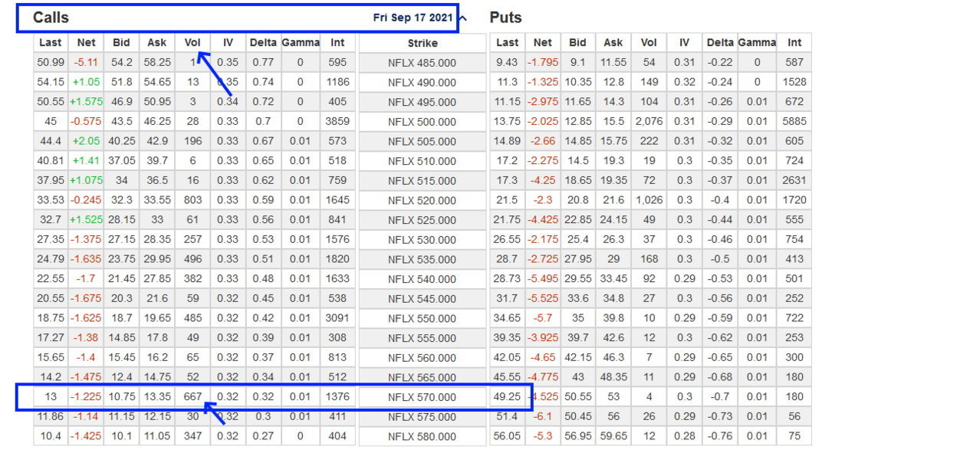Select the puts volume value 2,076
This screenshot has width=980, height=463.
tap(649, 121)
